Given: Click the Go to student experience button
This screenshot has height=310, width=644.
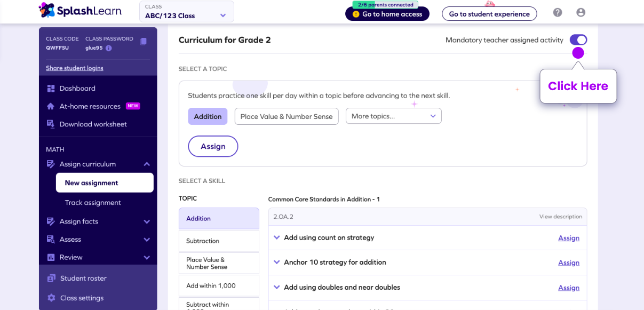Looking at the screenshot, I should pyautogui.click(x=489, y=14).
